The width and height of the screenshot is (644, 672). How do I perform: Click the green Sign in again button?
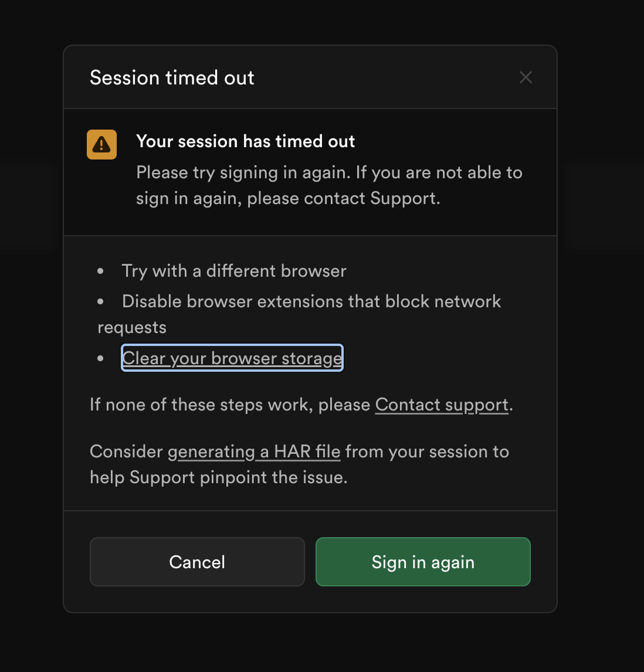423,562
